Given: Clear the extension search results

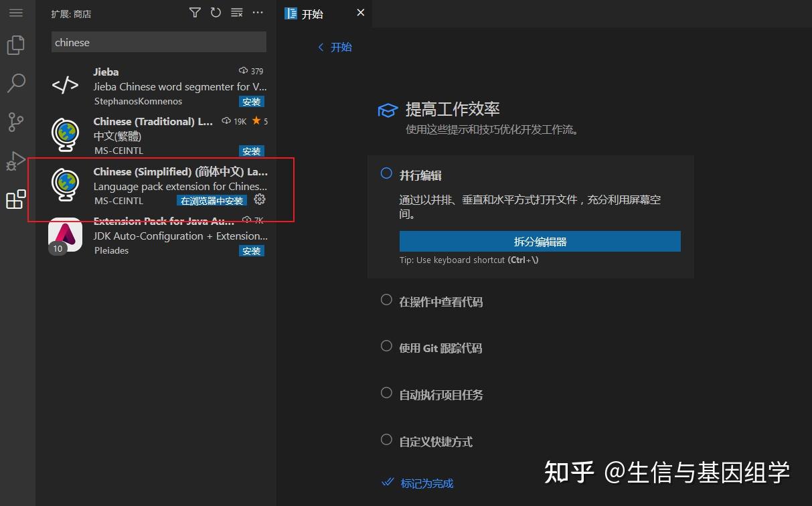Looking at the screenshot, I should (236, 12).
